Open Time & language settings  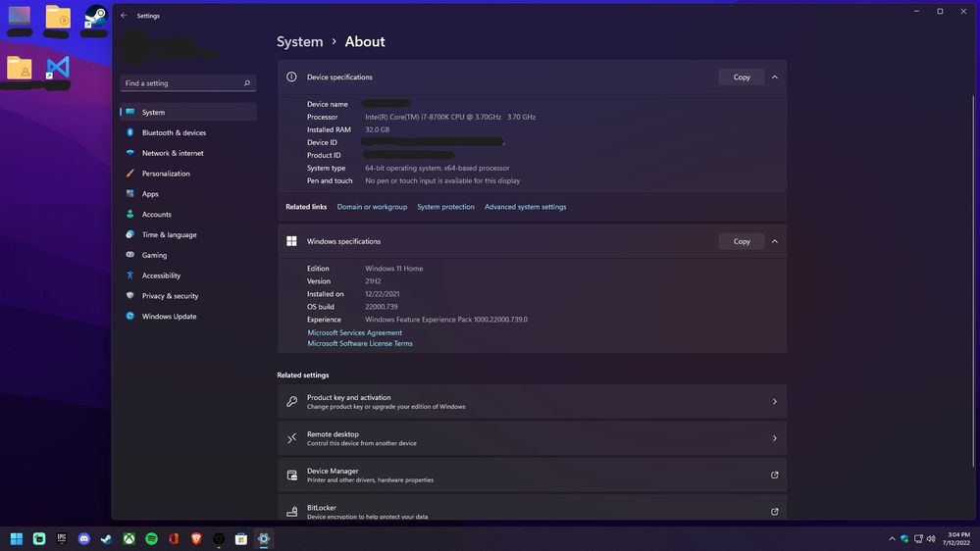188,234
